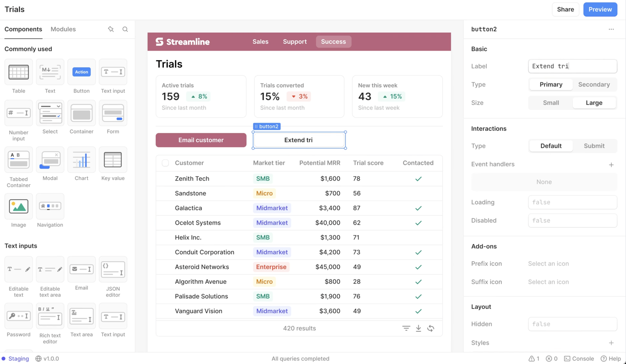Open component search magnifier icon
626x364 pixels.
click(125, 29)
